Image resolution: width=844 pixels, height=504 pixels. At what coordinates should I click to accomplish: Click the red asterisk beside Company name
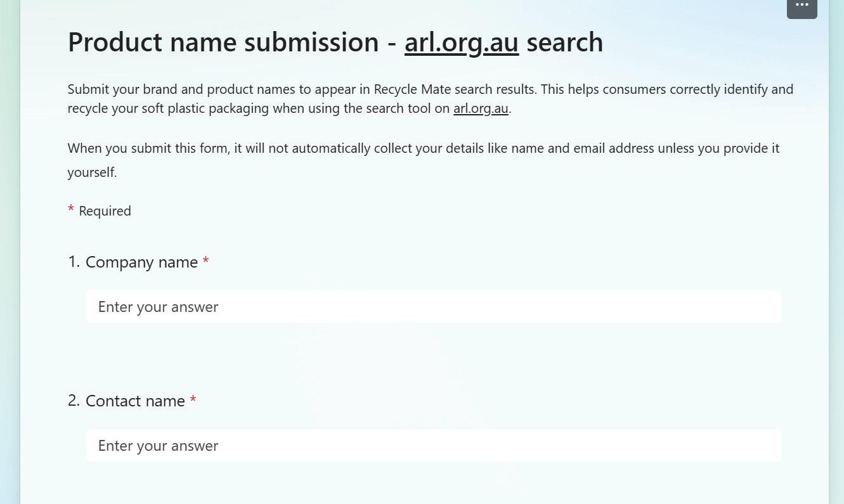point(205,261)
